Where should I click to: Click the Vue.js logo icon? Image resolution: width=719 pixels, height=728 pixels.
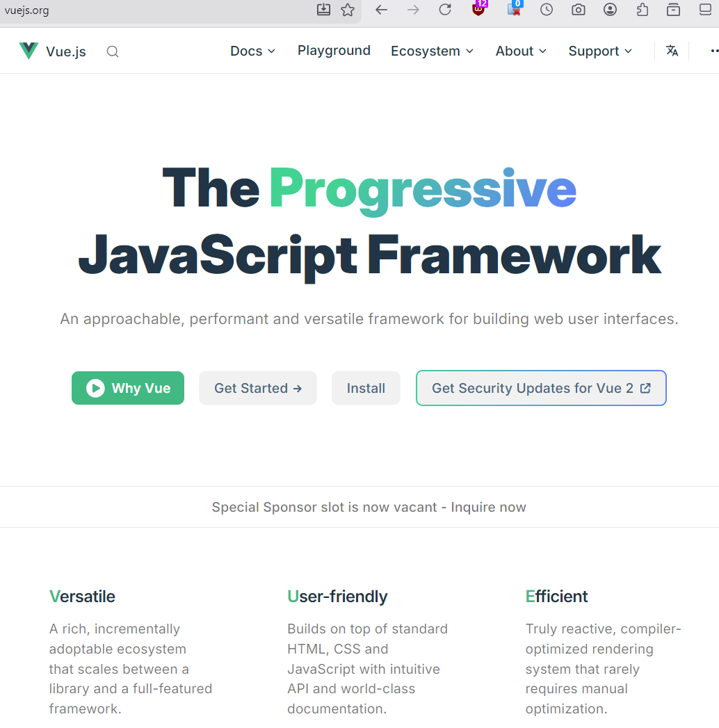(x=29, y=51)
